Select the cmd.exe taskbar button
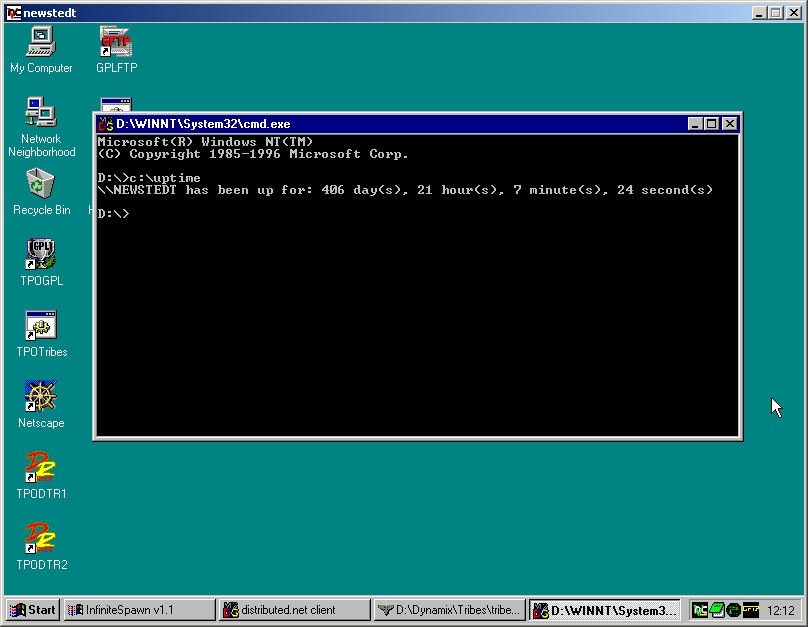Image resolution: width=808 pixels, height=627 pixels. (x=604, y=610)
